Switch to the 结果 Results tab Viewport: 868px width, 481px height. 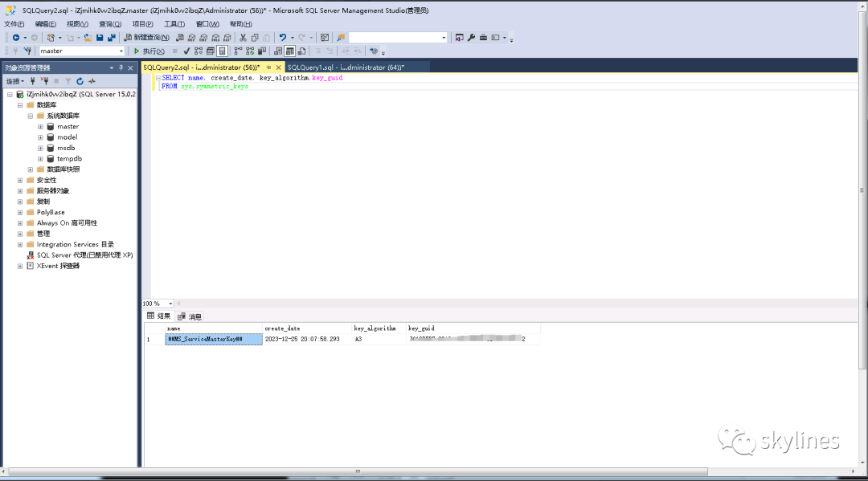pos(159,316)
